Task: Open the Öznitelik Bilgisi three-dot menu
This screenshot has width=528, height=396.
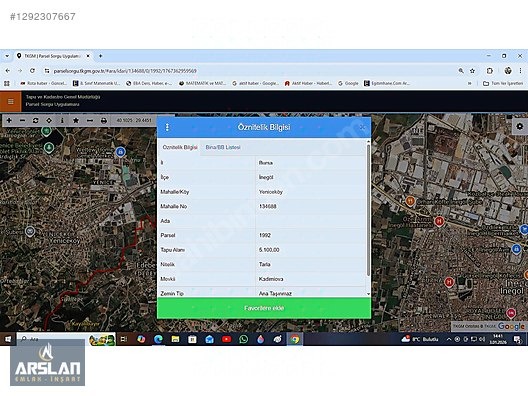Action: (x=167, y=127)
